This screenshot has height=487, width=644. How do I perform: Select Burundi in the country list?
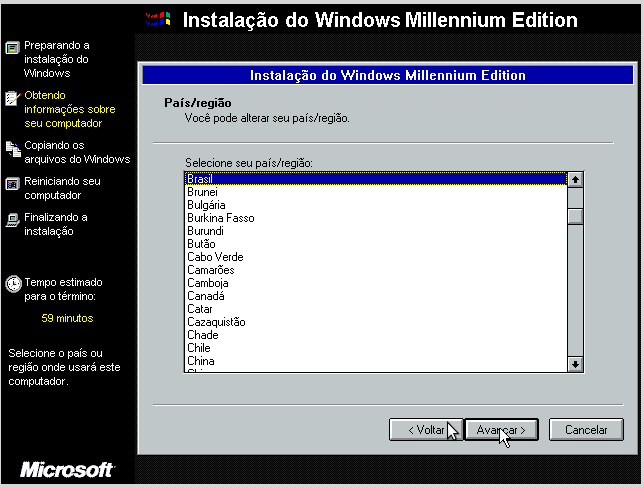[376, 231]
